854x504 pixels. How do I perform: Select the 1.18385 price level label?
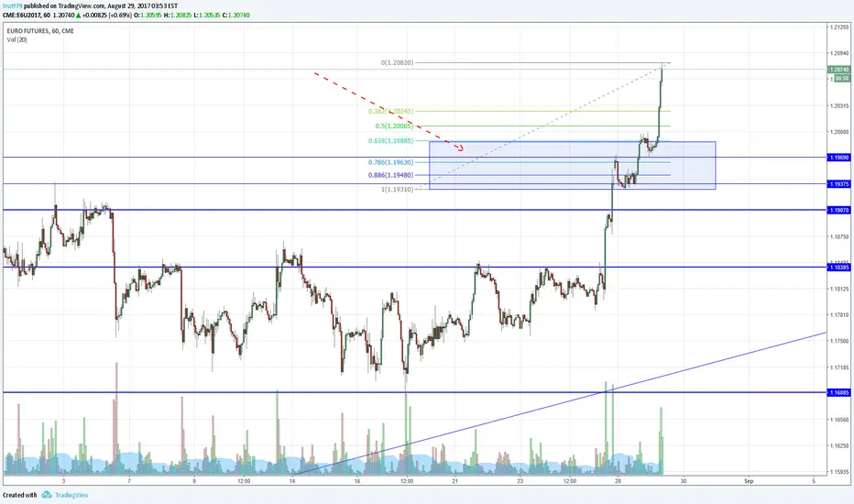click(838, 268)
